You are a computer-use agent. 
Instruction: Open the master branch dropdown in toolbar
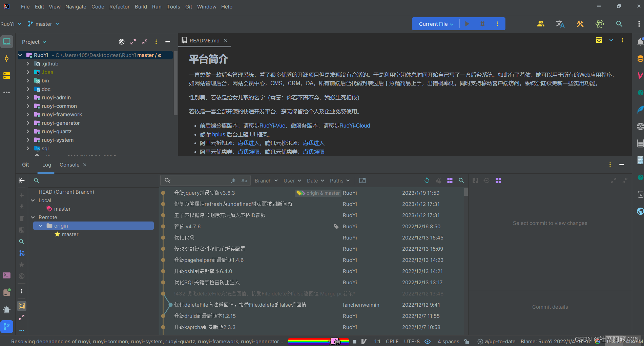tap(43, 24)
